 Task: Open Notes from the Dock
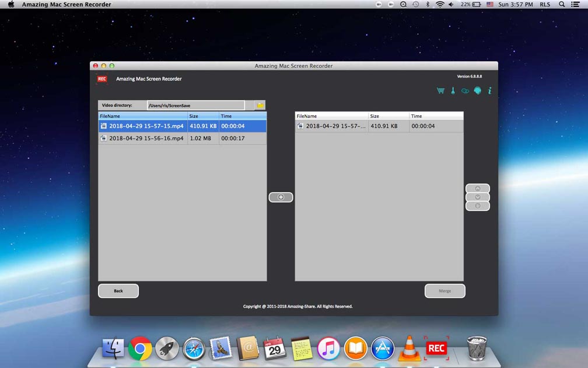coord(302,348)
